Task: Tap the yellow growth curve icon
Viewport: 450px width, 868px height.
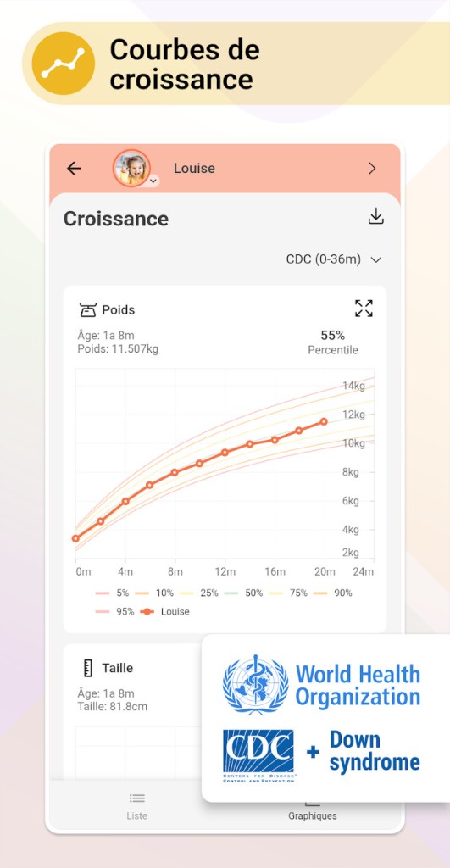Action: [x=63, y=64]
